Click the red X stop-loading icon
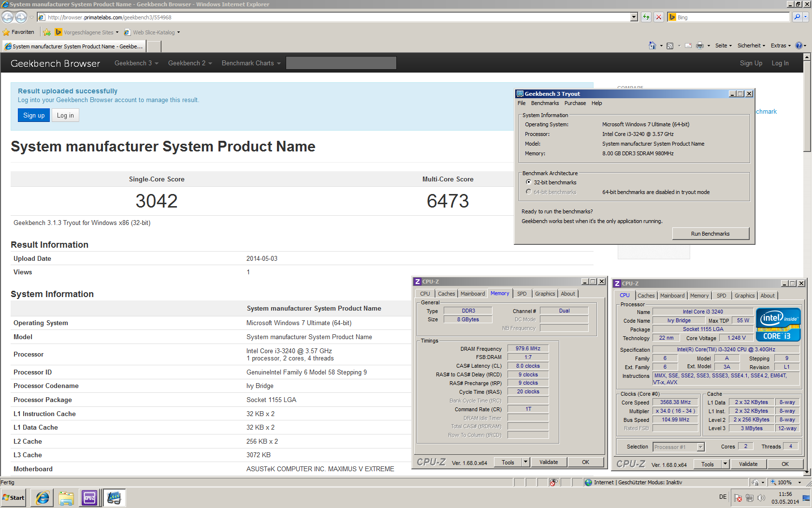The image size is (812, 508). point(658,17)
